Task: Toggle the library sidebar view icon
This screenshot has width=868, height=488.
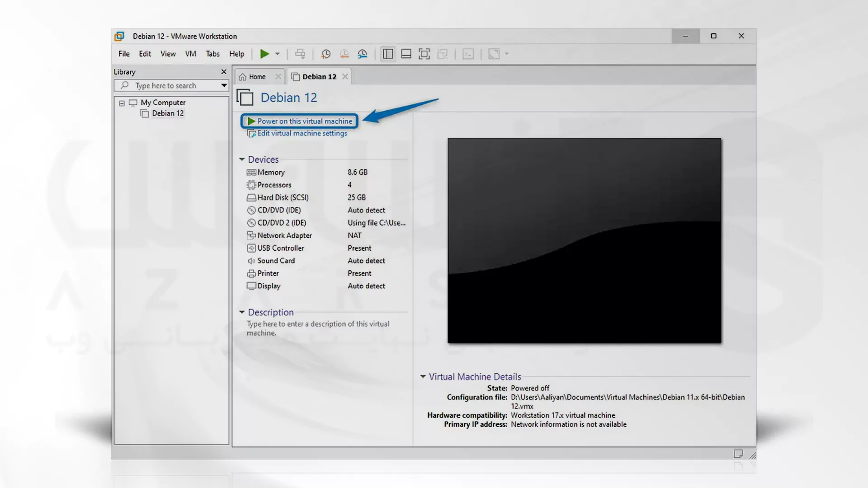Action: 388,54
